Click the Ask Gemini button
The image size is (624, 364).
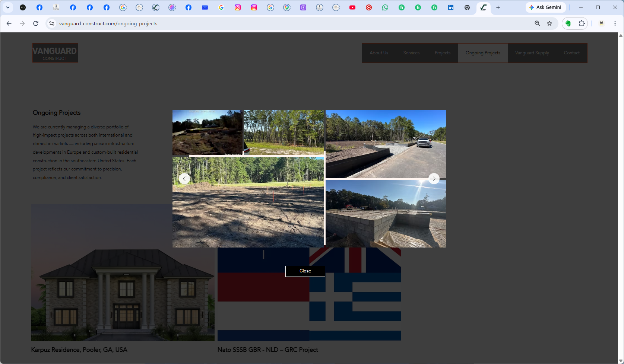545,7
